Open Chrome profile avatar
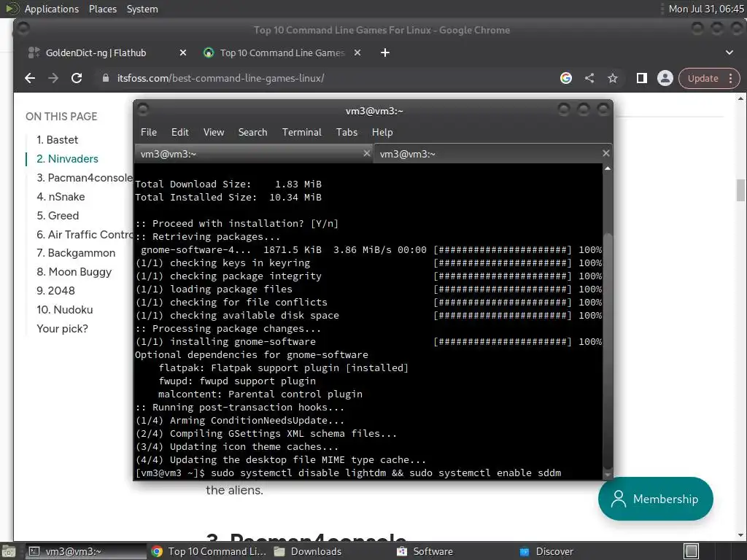 pos(665,78)
